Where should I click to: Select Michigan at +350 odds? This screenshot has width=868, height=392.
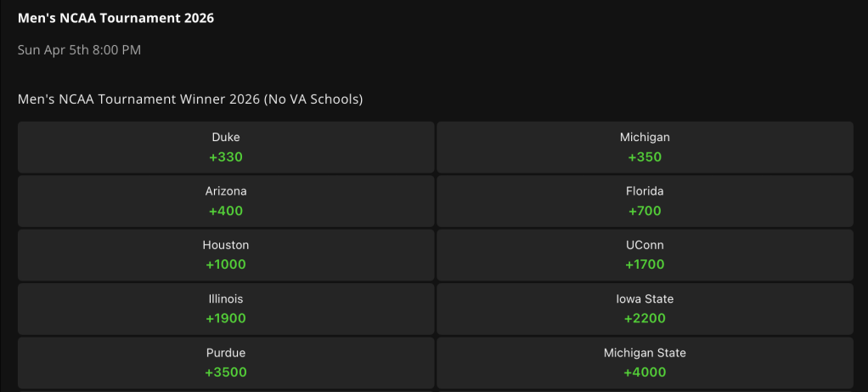tap(645, 147)
